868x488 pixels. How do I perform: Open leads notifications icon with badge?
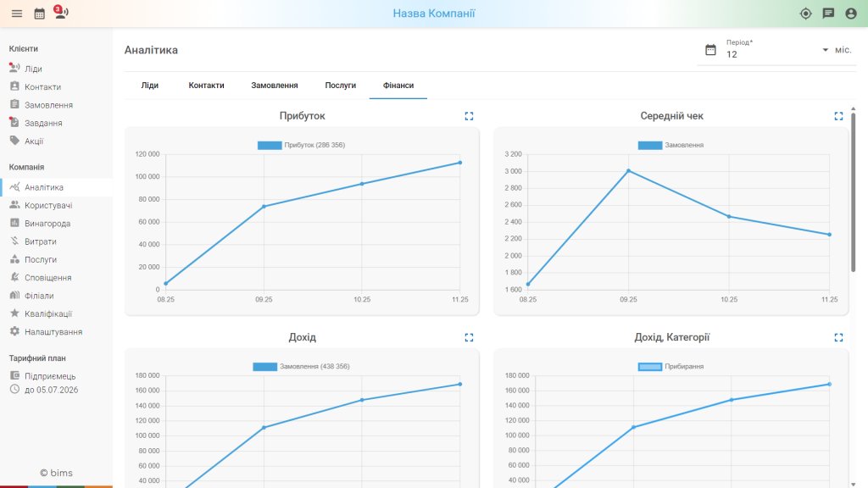tap(61, 12)
